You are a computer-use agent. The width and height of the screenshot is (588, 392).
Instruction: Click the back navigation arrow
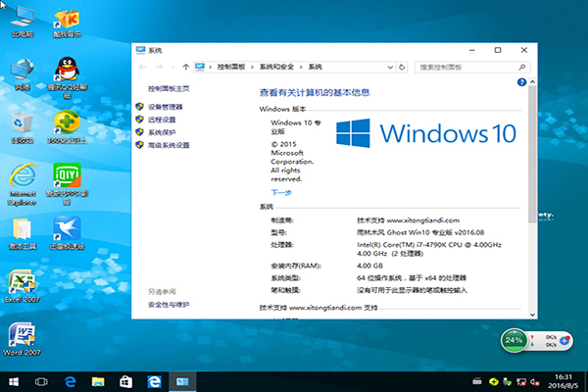142,68
